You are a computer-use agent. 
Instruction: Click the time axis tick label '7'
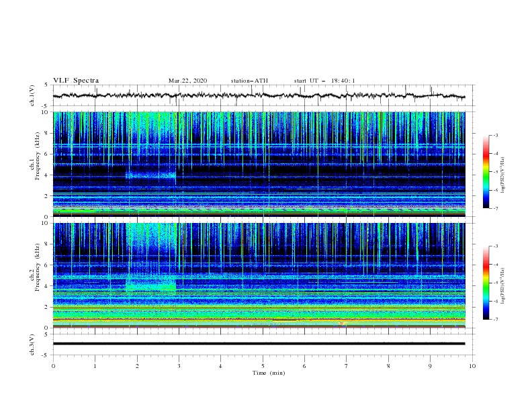347,366
